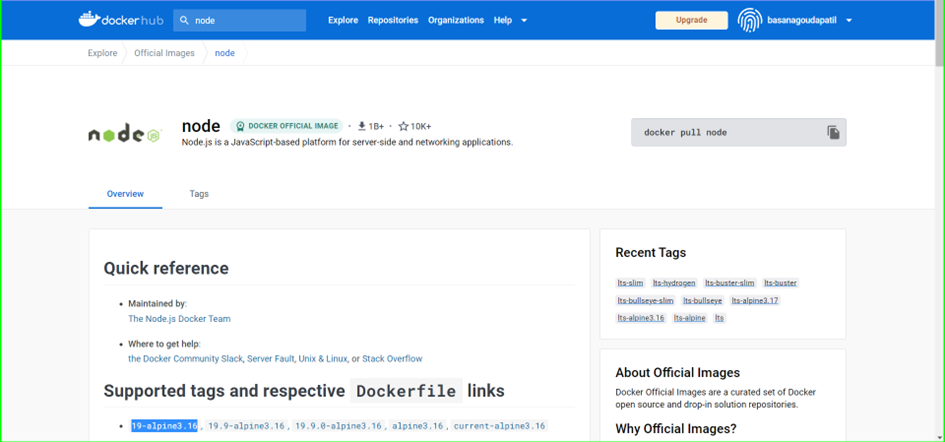Open The Node.js Docker Team link
Screen dimensions: 945x442
(179, 318)
